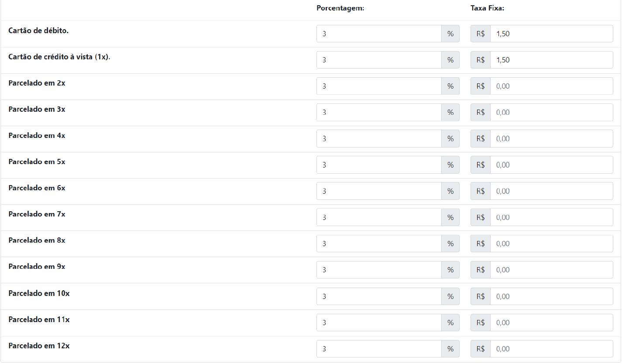This screenshot has width=622, height=364.
Task: Select fixed fee input for Parcelado em 10x
Action: [551, 296]
